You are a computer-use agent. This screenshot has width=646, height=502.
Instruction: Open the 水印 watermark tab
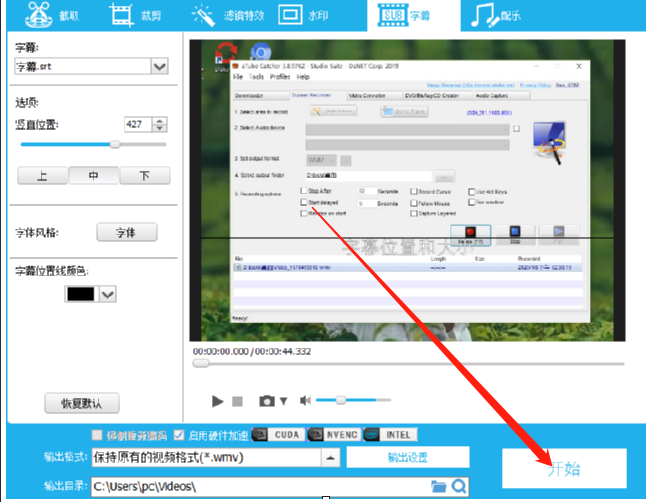click(x=304, y=15)
